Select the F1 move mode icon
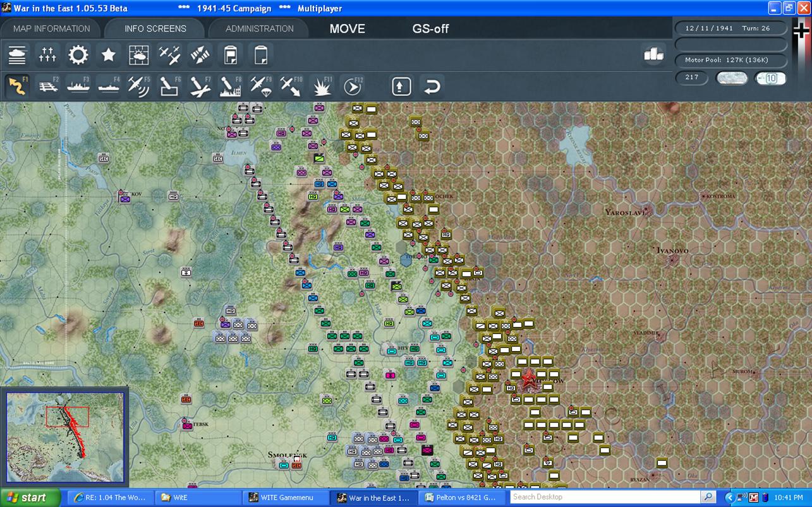 pos(17,86)
